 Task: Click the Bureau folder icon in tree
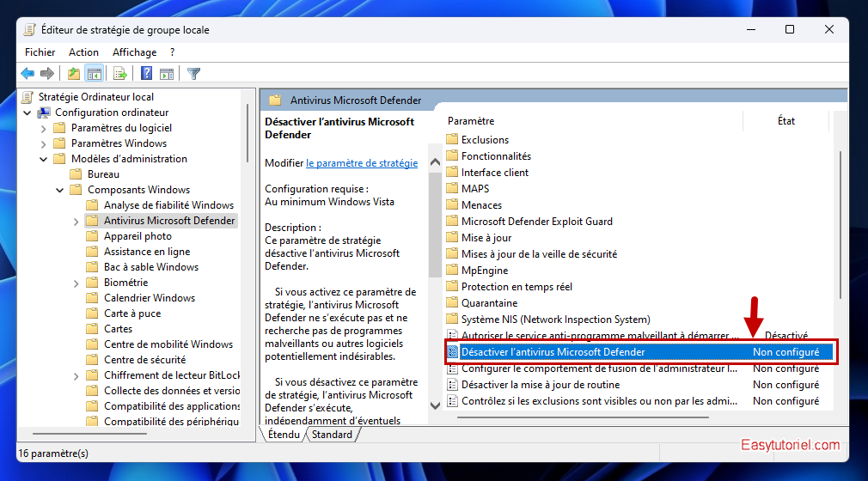click(x=76, y=174)
